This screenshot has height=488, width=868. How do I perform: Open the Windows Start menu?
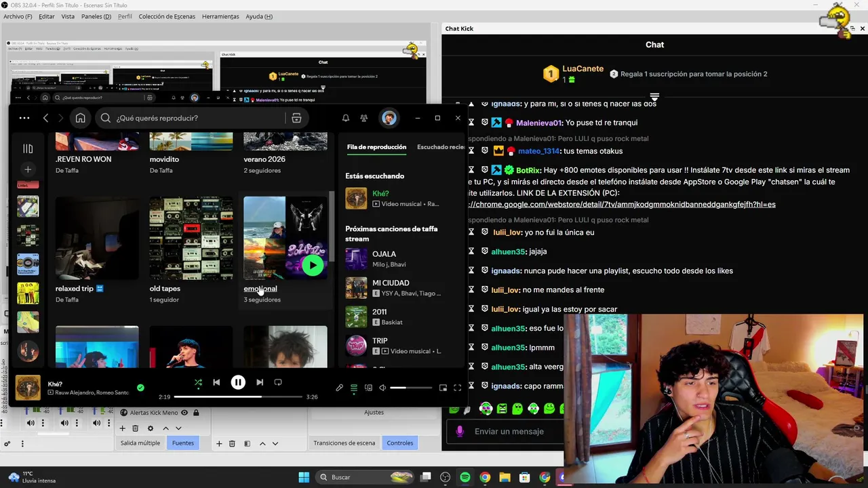point(304,477)
